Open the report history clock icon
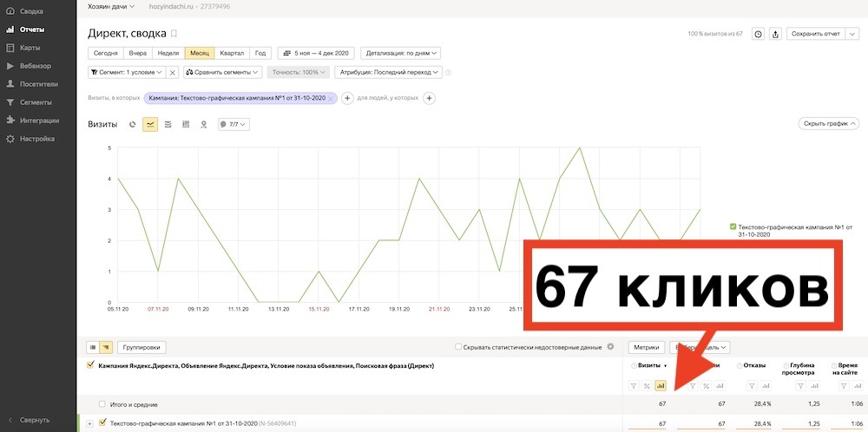Image resolution: width=868 pixels, height=432 pixels. [x=758, y=35]
